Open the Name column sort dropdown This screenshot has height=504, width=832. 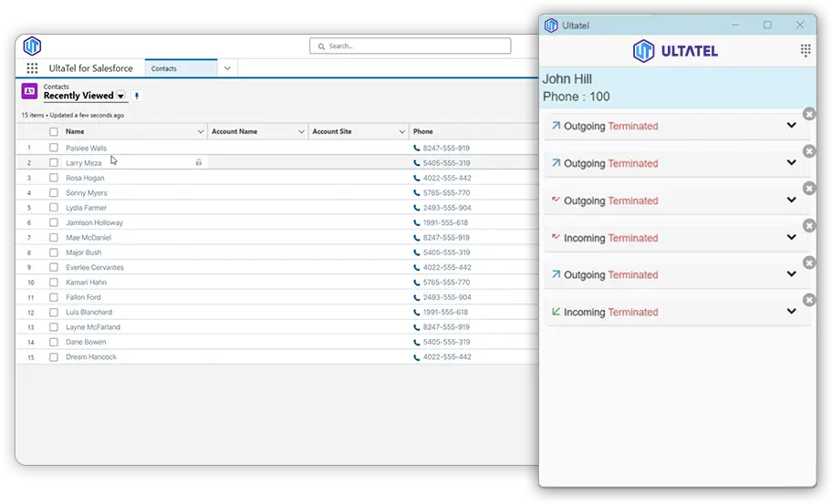pyautogui.click(x=201, y=132)
